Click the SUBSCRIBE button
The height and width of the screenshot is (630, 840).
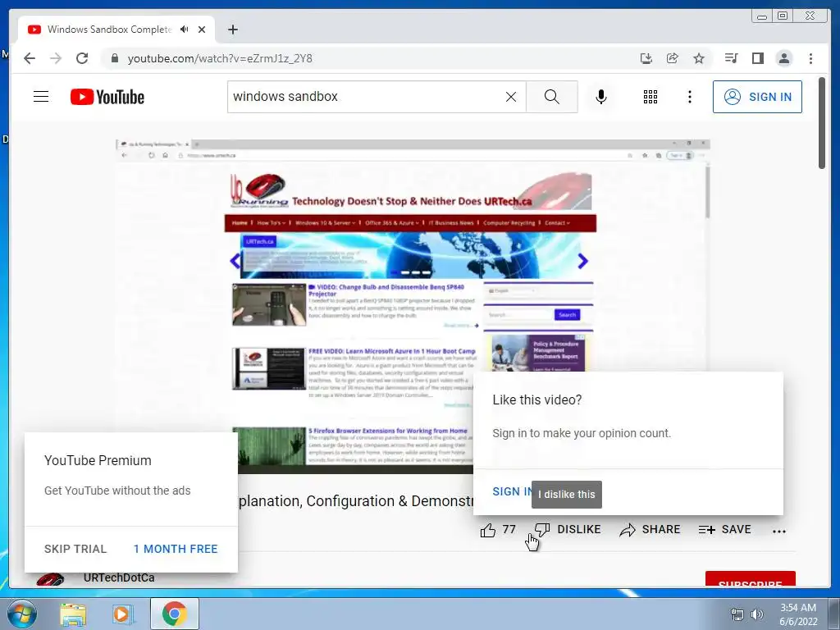pyautogui.click(x=750, y=579)
